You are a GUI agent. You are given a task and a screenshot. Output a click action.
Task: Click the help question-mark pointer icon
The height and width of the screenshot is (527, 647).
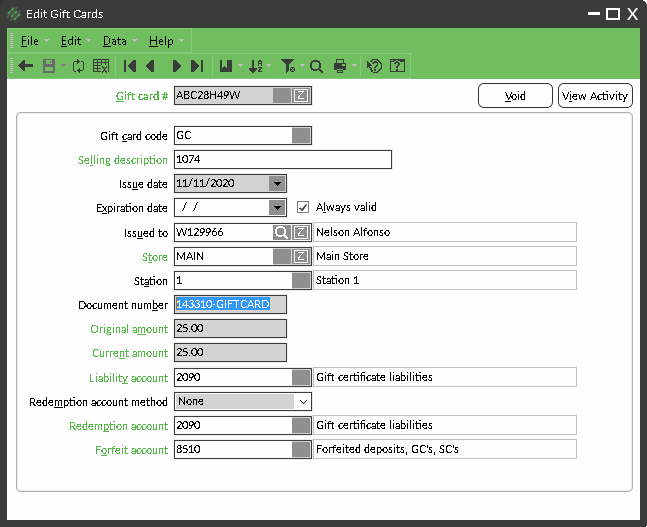(x=374, y=66)
